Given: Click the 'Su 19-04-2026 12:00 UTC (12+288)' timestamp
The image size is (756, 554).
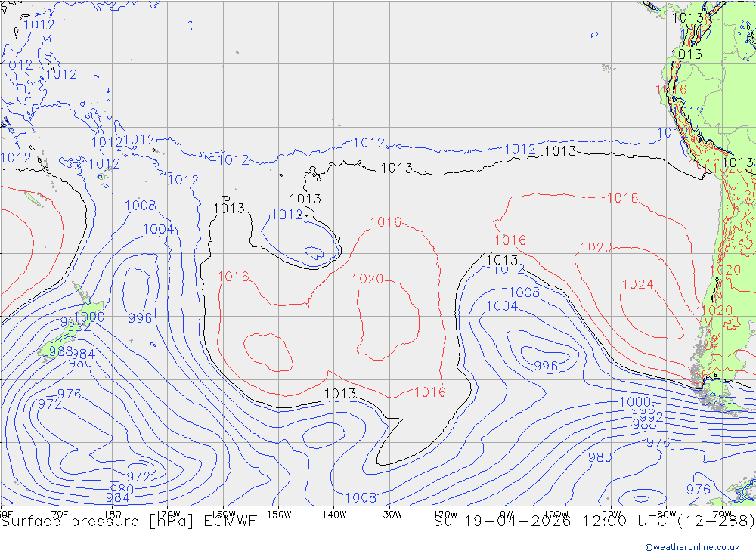Looking at the screenshot, I should pyautogui.click(x=594, y=522).
